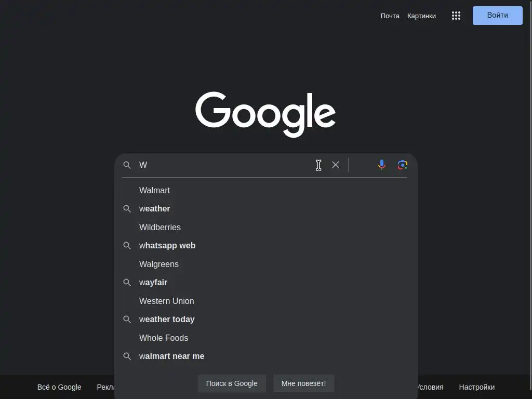Image resolution: width=532 pixels, height=399 pixels.
Task: Choose the 'weather' suggestion
Action: pos(266,209)
